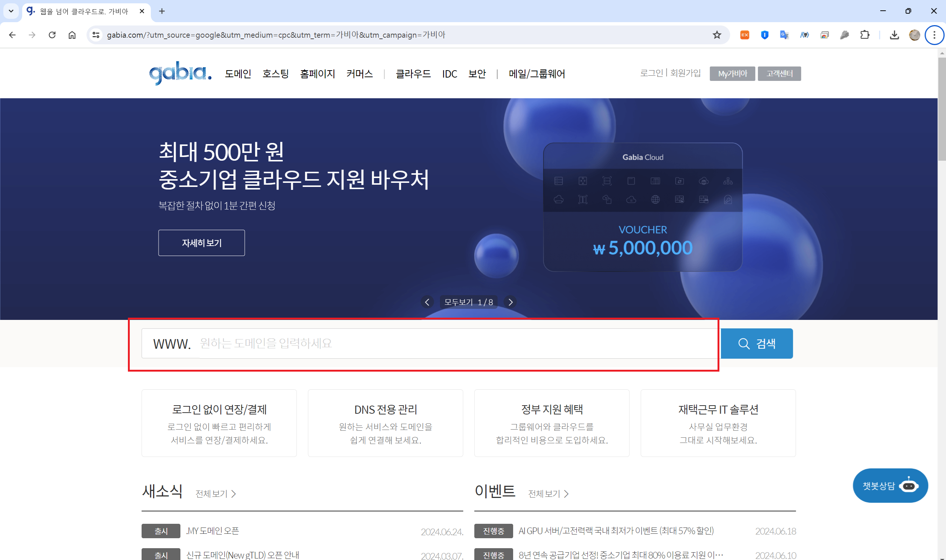Screen dimensions: 946x560
Task: Click the Bitwarden shield extension icon
Action: (x=764, y=35)
